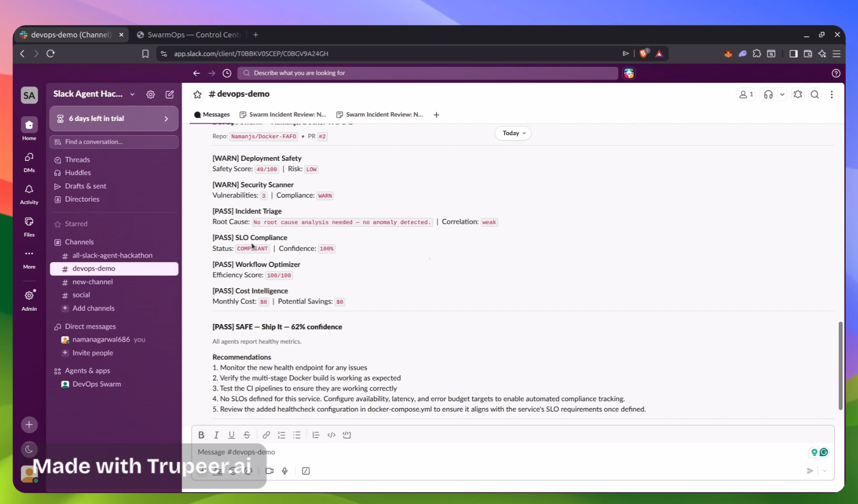Open channel notification preferences bell
The image size is (858, 504).
[798, 94]
